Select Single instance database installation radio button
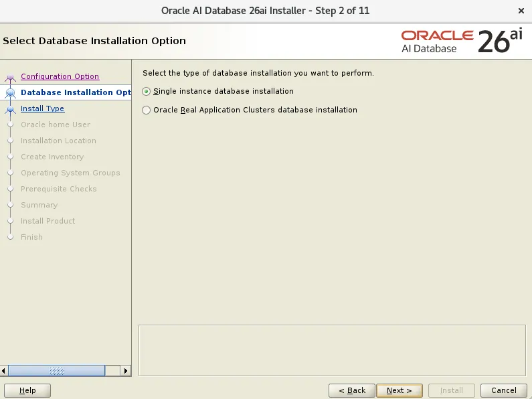The image size is (532, 399). tap(147, 91)
